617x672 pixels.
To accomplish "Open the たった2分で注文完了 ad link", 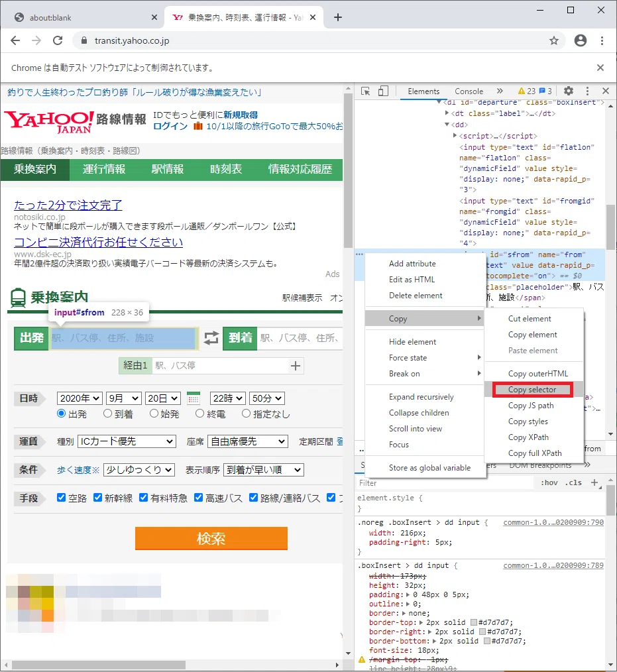I will [68, 205].
